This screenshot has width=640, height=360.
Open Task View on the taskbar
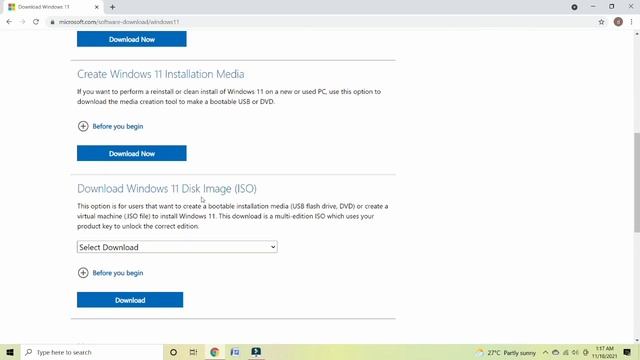point(193,352)
